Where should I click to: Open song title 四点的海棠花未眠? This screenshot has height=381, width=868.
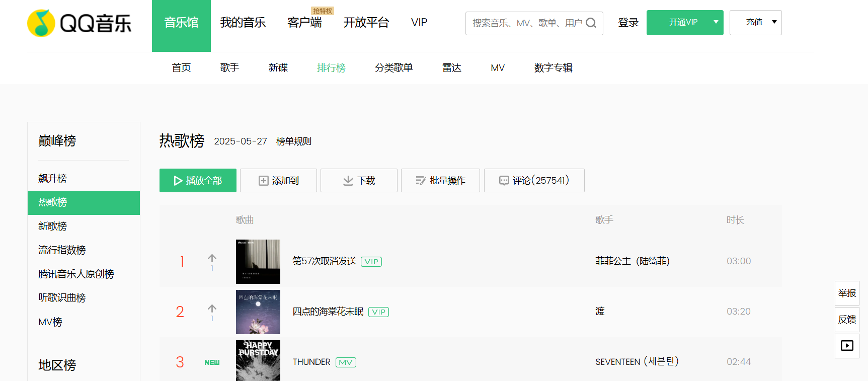[328, 312]
